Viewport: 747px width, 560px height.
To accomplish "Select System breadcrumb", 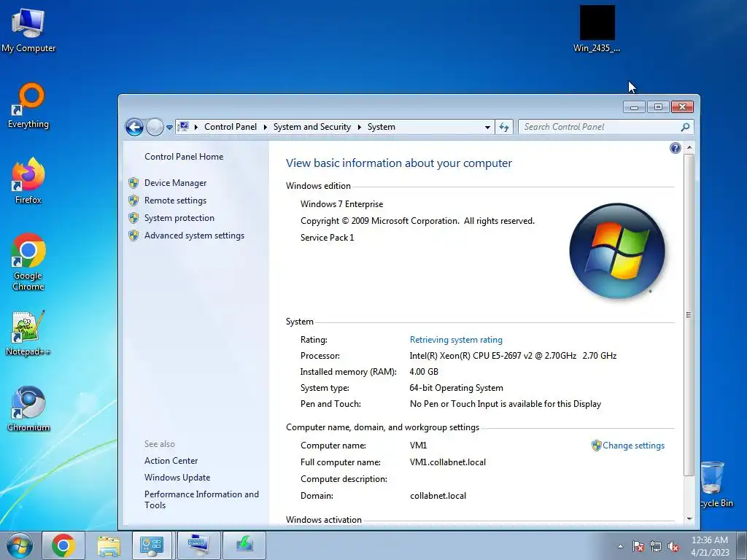I will click(381, 127).
